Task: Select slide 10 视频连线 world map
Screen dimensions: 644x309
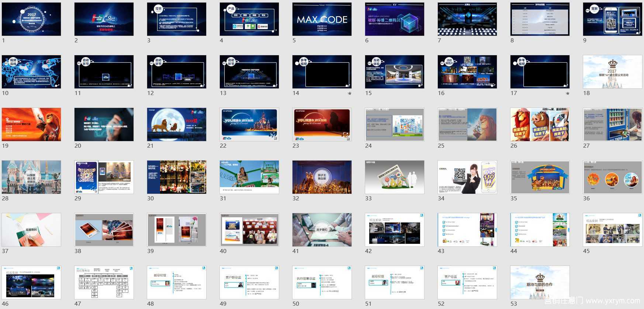Action: (x=31, y=72)
